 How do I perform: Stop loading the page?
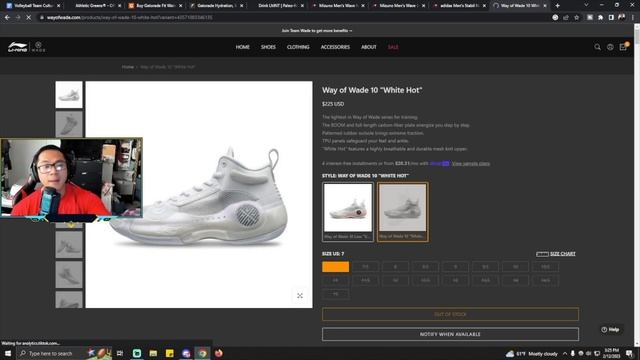29,18
